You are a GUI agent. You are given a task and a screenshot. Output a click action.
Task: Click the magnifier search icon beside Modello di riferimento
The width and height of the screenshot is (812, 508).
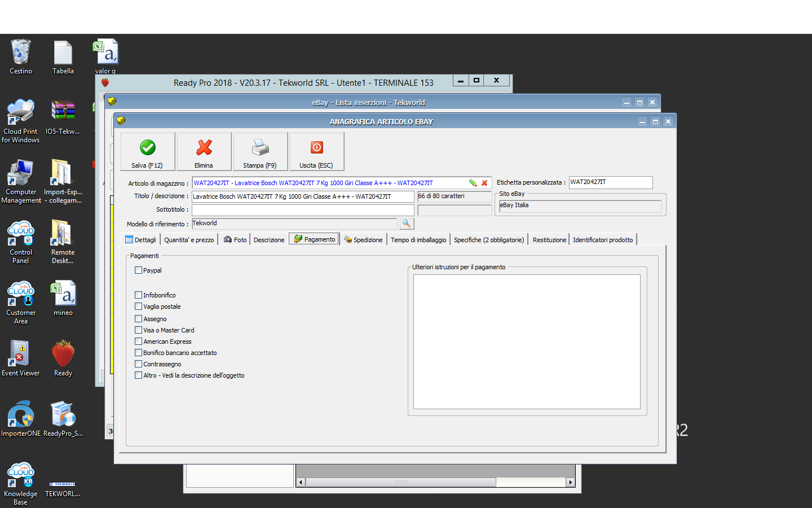[407, 224]
